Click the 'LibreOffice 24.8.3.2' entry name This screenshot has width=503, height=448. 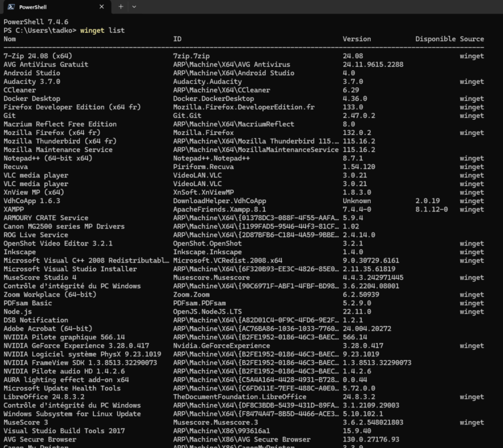[x=44, y=397]
